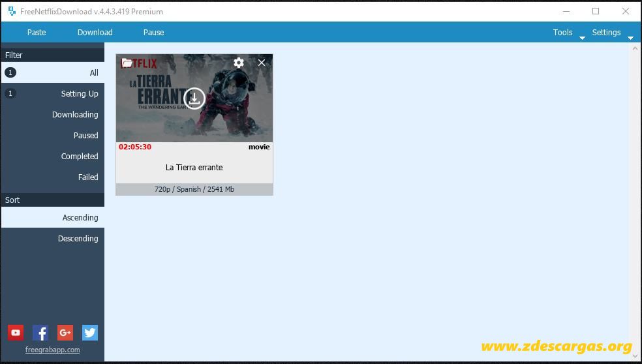The width and height of the screenshot is (642, 364).
Task: Start download with the circular arrow icon
Action: click(x=194, y=99)
